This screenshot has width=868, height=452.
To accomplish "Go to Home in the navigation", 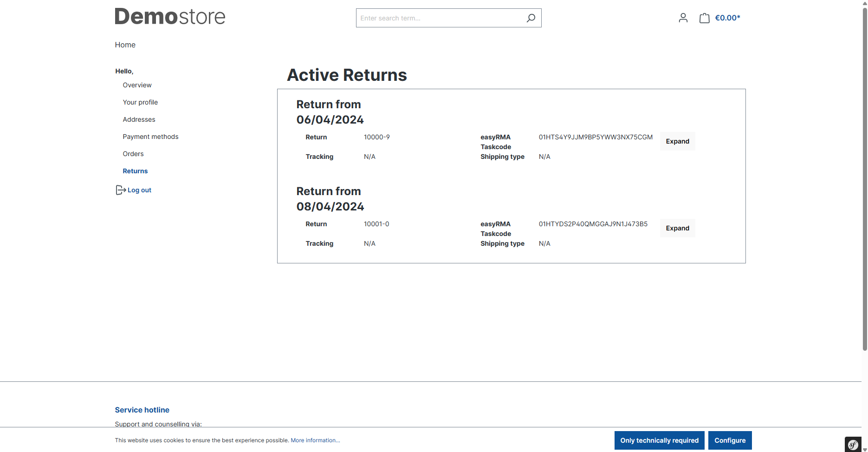I will (125, 45).
